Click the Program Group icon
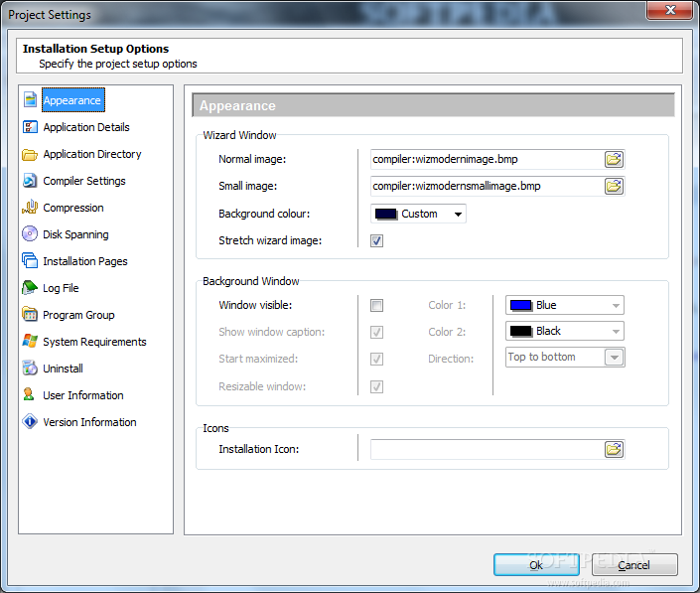700x593 pixels. (30, 314)
